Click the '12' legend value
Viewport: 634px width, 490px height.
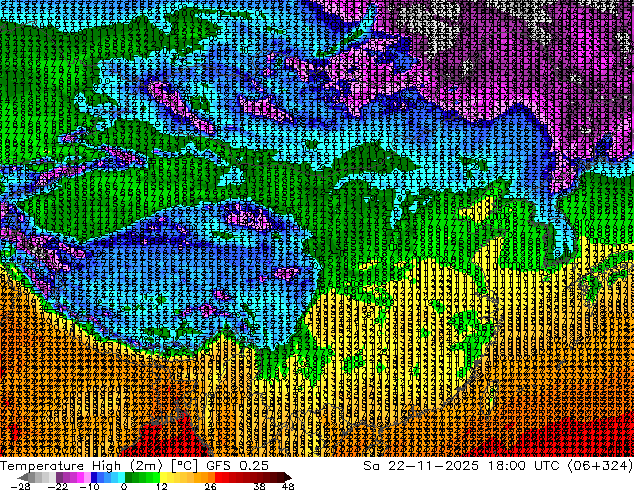pos(162,486)
